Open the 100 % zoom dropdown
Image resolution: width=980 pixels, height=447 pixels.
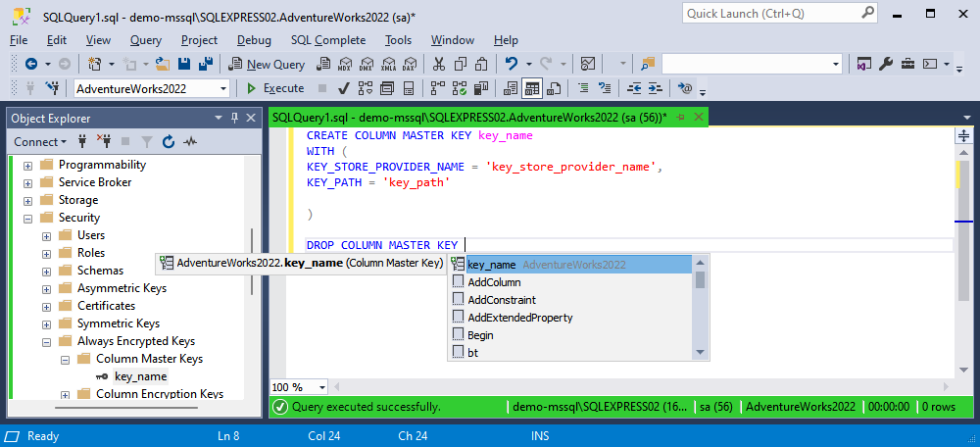[321, 387]
